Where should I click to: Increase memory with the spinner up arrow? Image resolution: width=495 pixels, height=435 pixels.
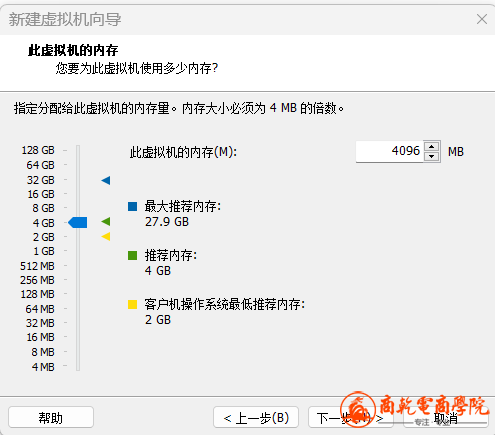(x=432, y=147)
